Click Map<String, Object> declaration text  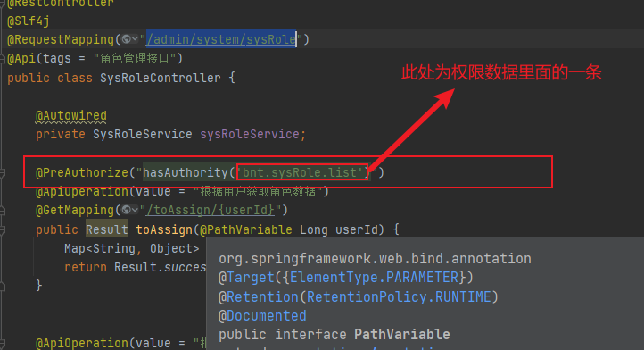coord(131,248)
